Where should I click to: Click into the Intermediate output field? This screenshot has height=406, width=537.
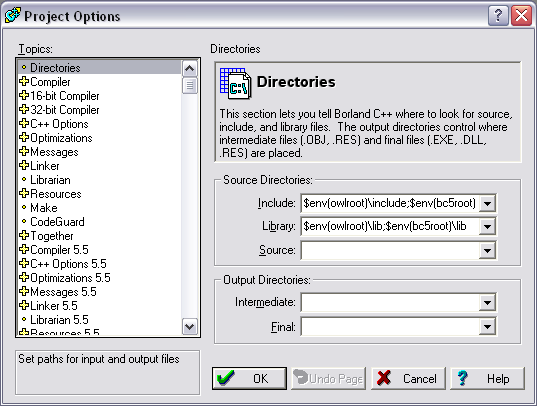[x=390, y=303]
